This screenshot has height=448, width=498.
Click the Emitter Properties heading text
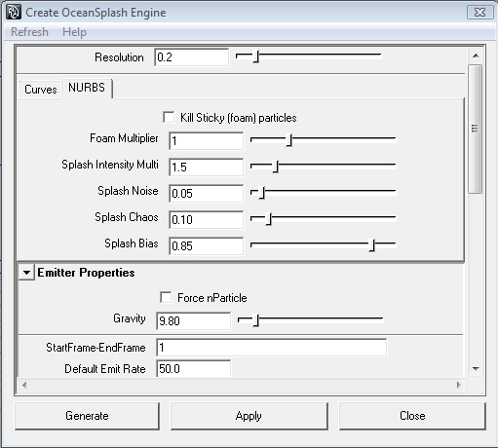tap(86, 273)
